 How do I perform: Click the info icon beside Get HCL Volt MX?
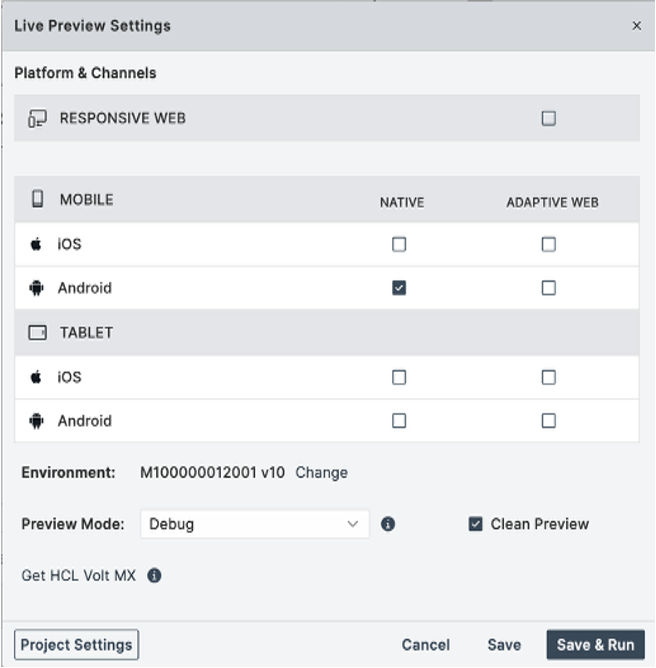[155, 576]
